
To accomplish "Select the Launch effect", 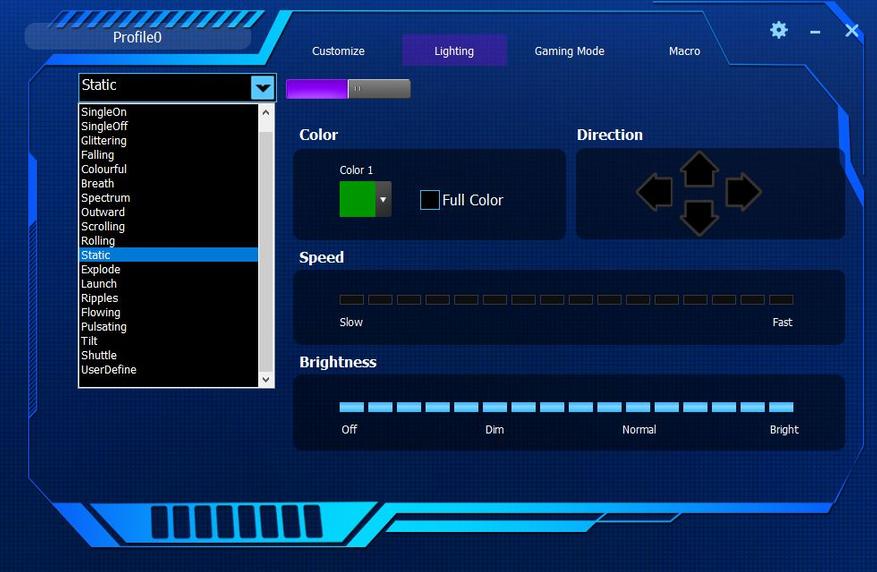I will pyautogui.click(x=169, y=283).
